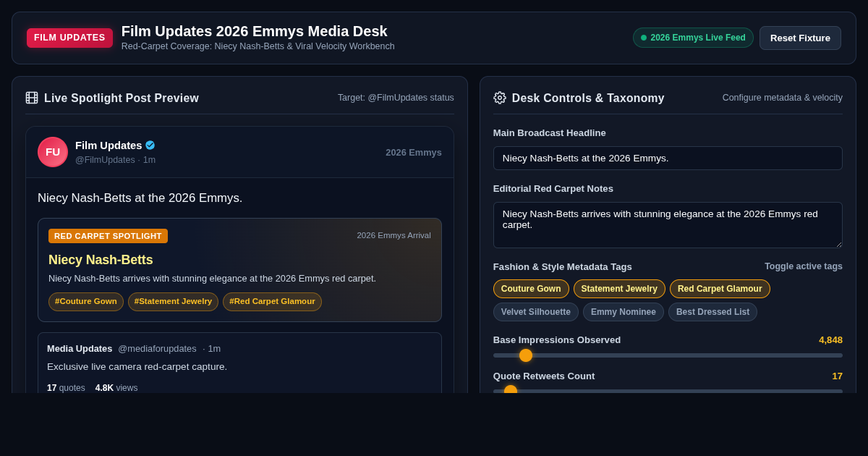
Task: Click the verified badge next to Film Updates
Action: (150, 145)
